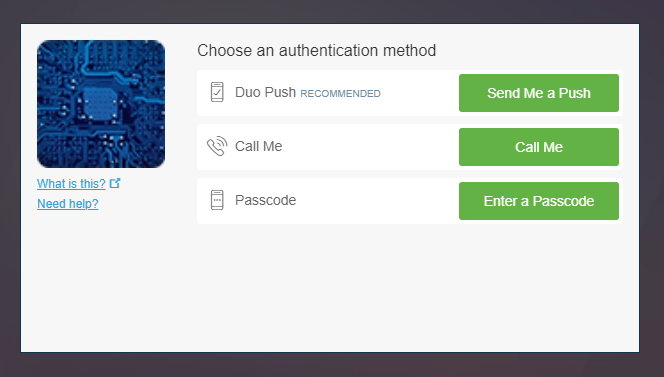Viewport: 664px width, 377px height.
Task: Select the Duo Push label text
Action: coord(266,92)
